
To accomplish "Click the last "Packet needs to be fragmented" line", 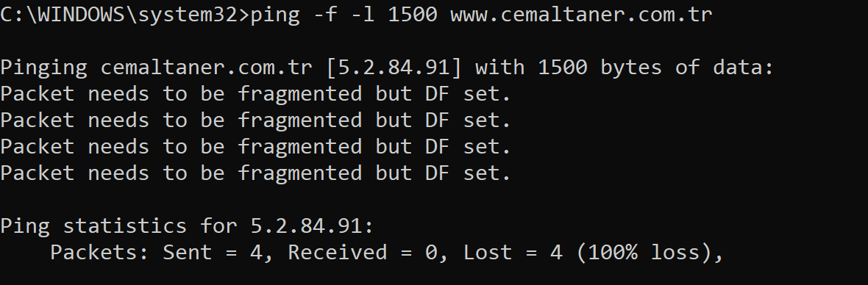I will pyautogui.click(x=255, y=174).
